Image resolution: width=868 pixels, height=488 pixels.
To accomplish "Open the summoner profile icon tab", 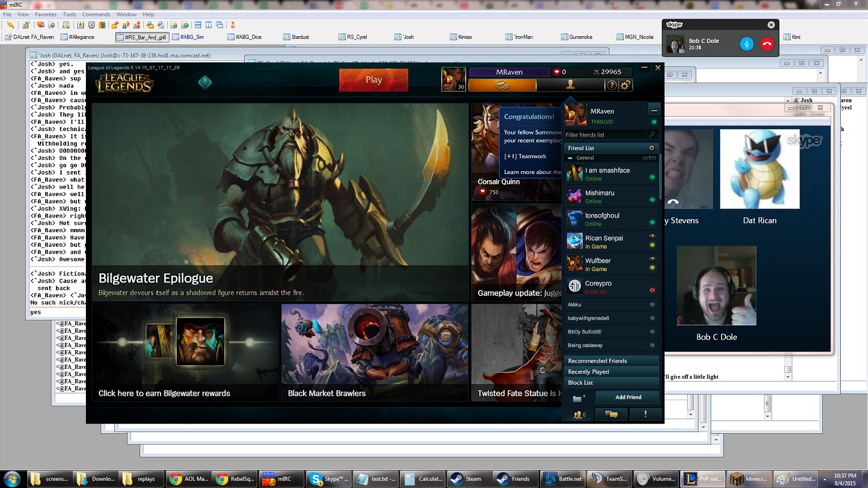I will 570,85.
